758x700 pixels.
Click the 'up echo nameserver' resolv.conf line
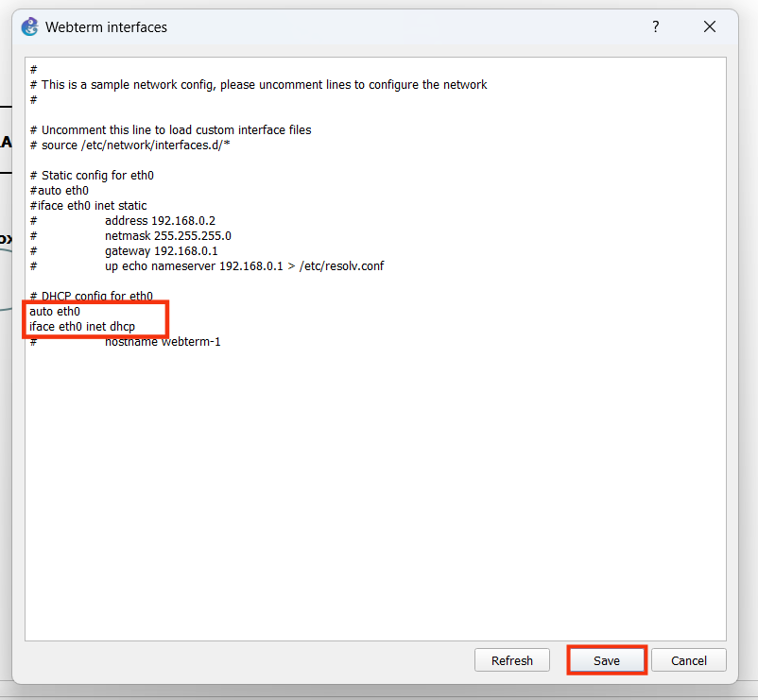[244, 266]
